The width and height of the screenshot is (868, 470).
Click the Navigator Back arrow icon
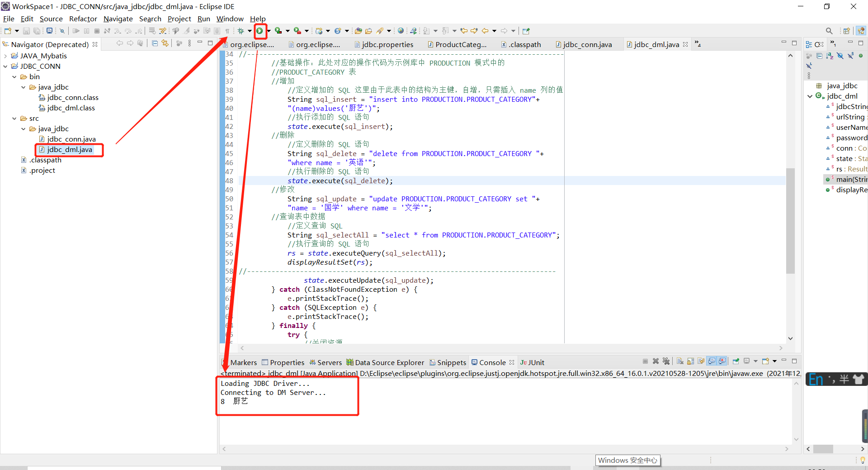pos(119,43)
